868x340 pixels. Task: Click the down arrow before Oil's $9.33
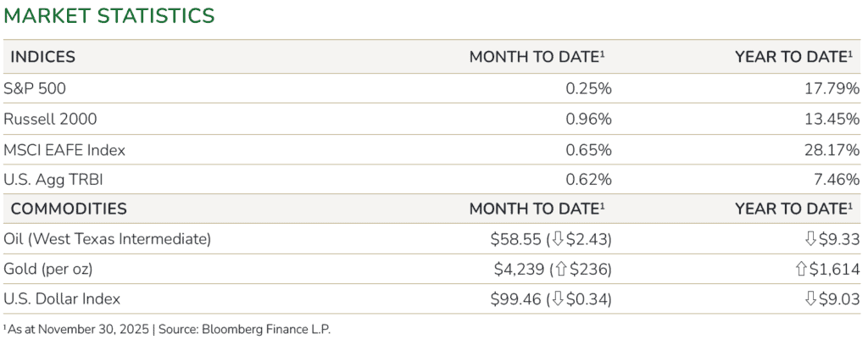[810, 240]
